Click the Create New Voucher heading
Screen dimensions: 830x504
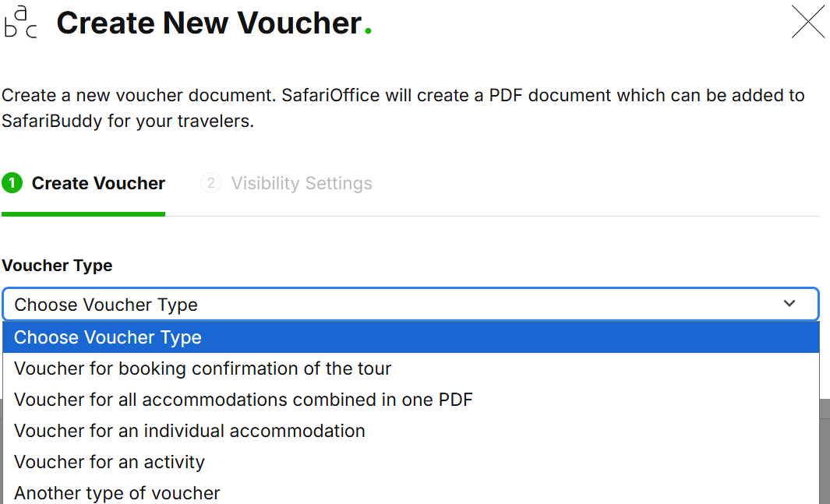(209, 23)
